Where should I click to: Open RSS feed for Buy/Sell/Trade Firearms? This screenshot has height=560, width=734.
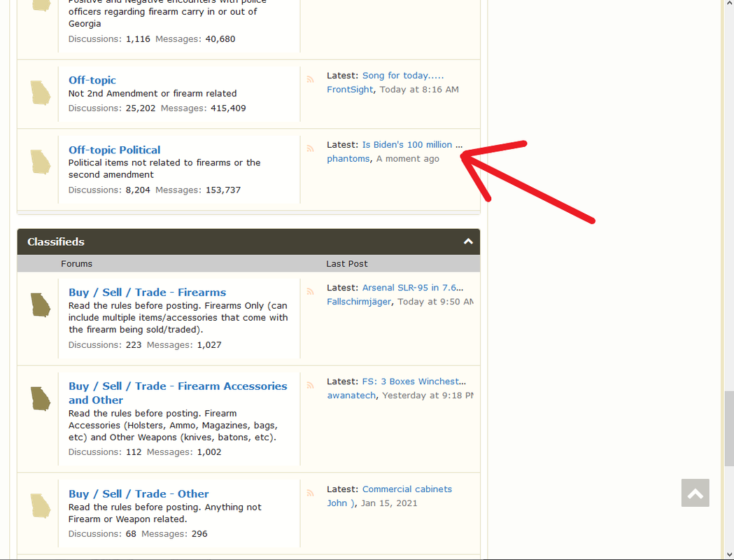coord(311,292)
